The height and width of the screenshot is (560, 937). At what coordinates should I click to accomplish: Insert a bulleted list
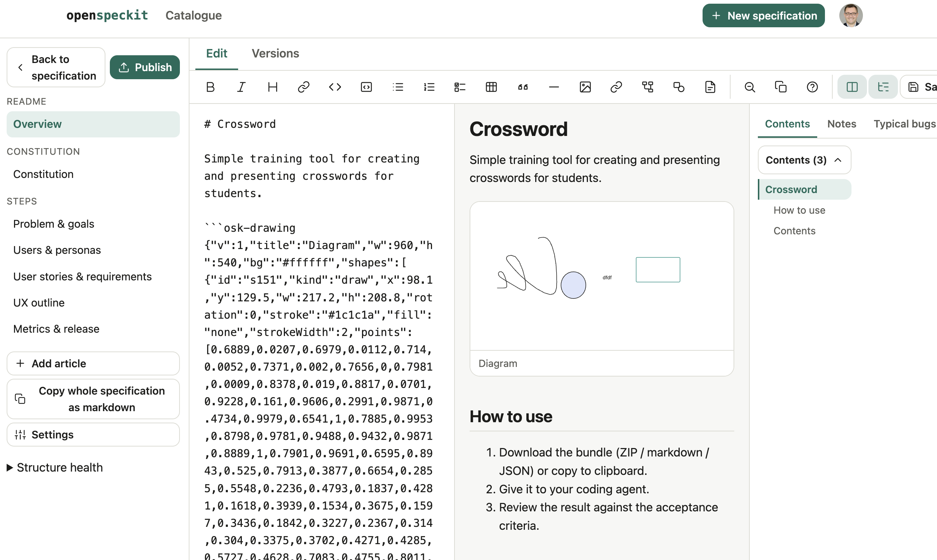(398, 87)
